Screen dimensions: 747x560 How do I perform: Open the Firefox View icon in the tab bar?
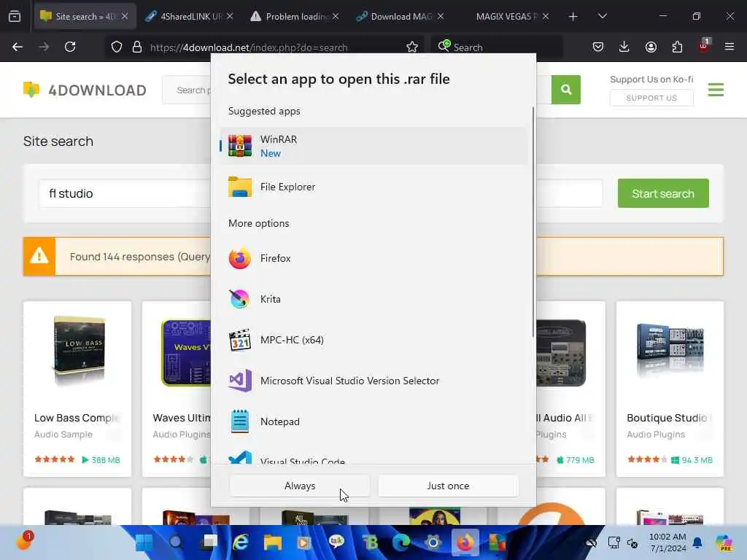point(15,16)
